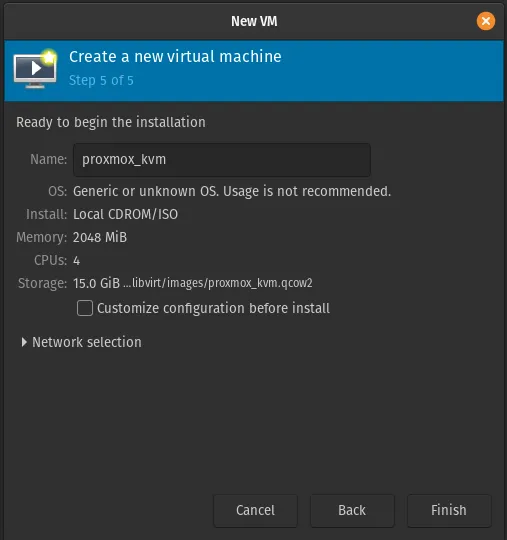
Task: Click the 'Create a new virtual machine' heading
Action: tap(175, 56)
